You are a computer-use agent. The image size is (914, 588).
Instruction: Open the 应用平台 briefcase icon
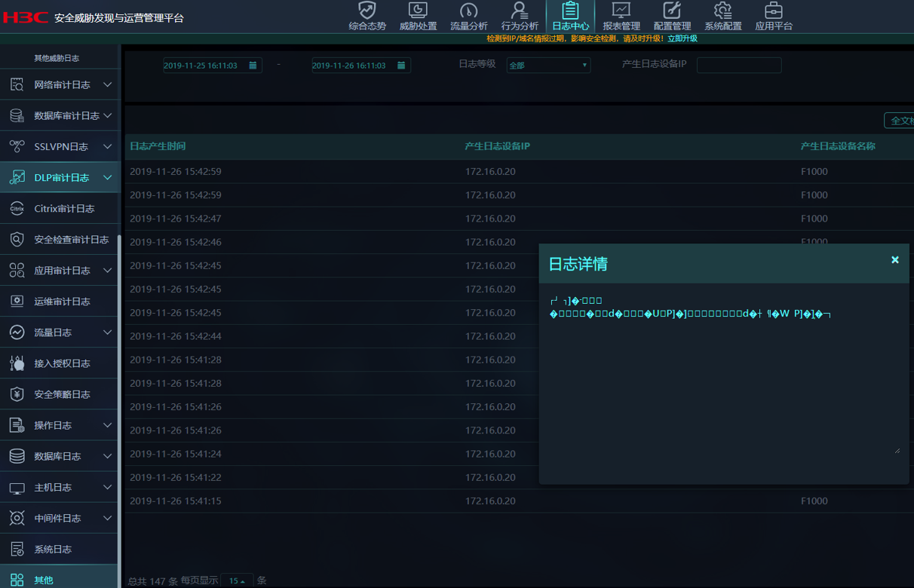(773, 11)
